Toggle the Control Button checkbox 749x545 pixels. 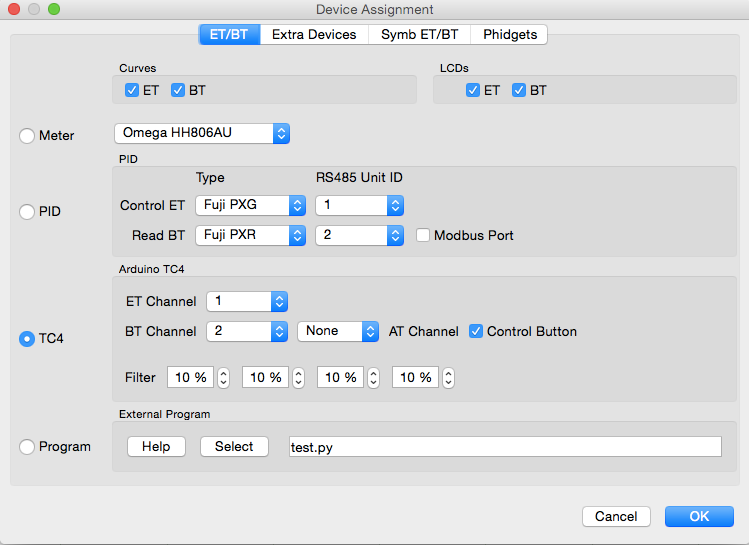coord(476,331)
